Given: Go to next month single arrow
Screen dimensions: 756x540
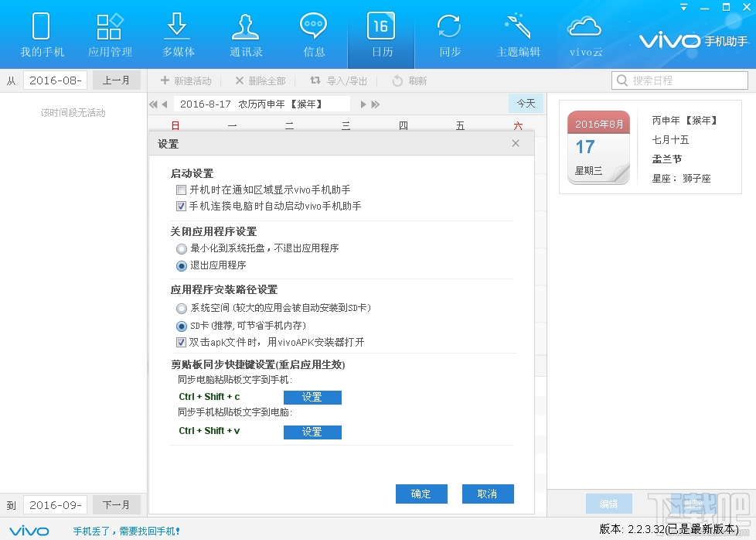Looking at the screenshot, I should [363, 104].
